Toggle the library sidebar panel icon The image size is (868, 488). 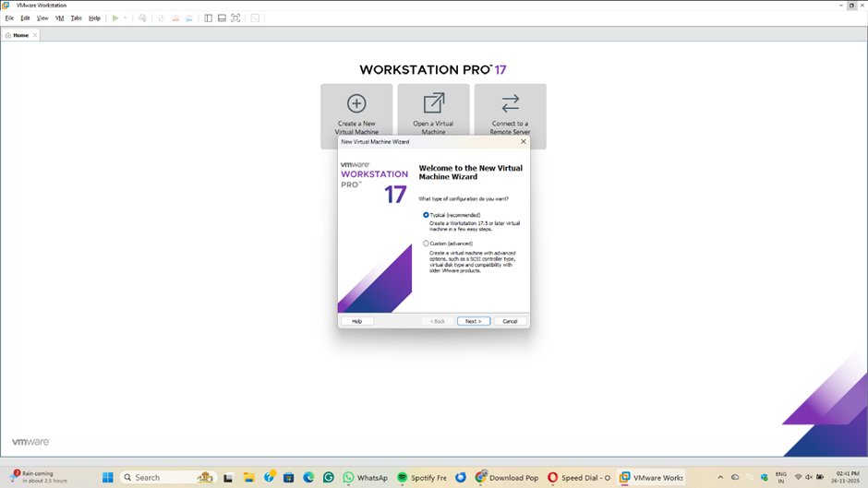pyautogui.click(x=208, y=18)
